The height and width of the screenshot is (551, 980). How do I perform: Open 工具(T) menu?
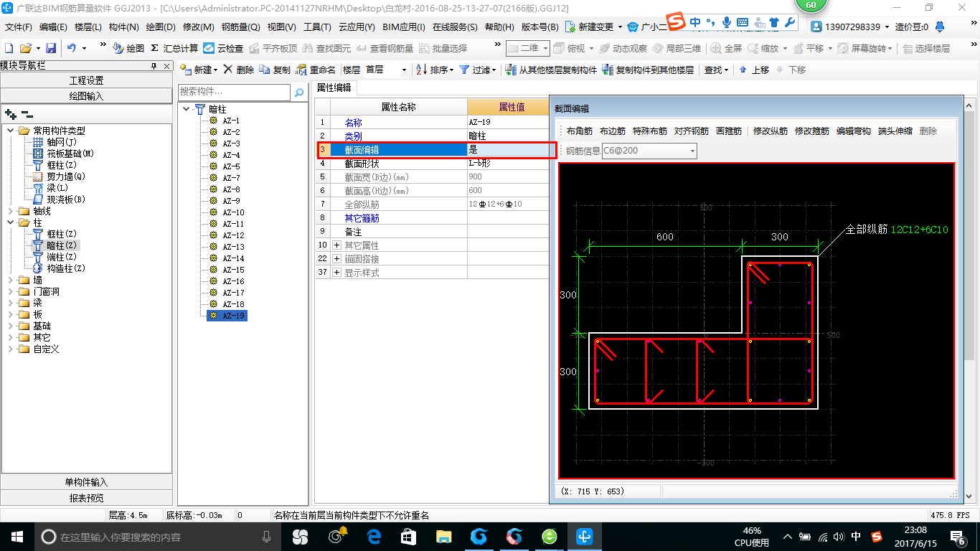pos(317,27)
